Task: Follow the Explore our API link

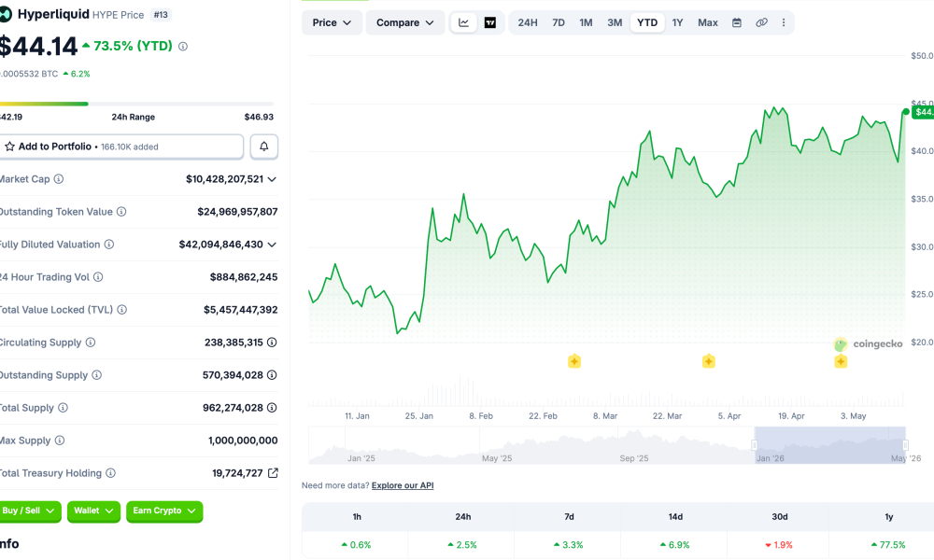Action: [403, 485]
